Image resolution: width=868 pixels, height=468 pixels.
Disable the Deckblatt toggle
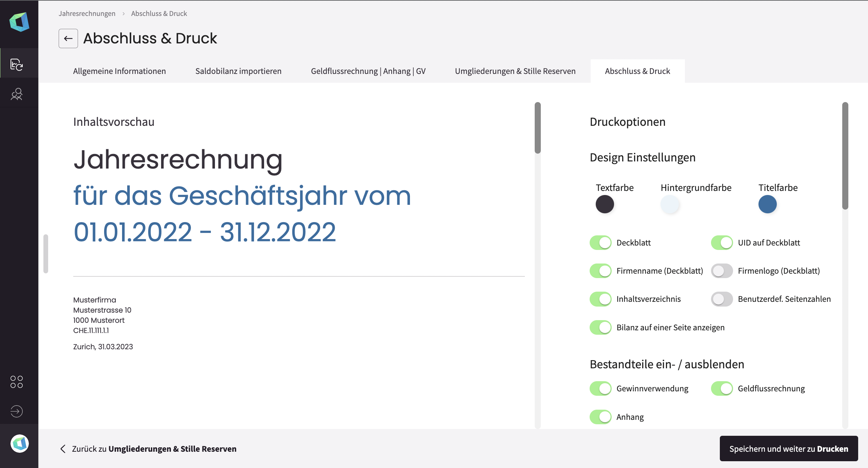point(600,242)
